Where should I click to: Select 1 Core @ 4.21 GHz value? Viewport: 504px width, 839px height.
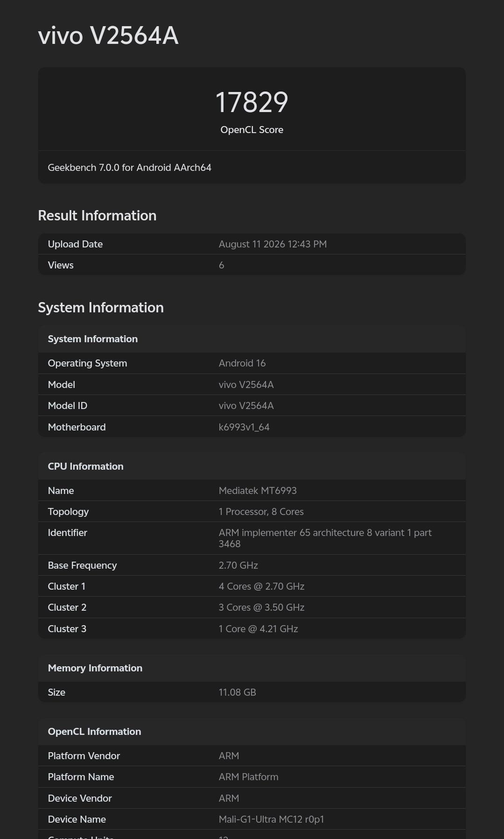tap(258, 629)
